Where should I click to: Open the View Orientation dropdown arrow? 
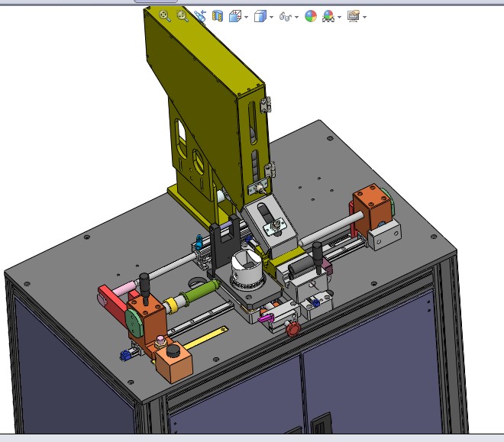pyautogui.click(x=247, y=17)
